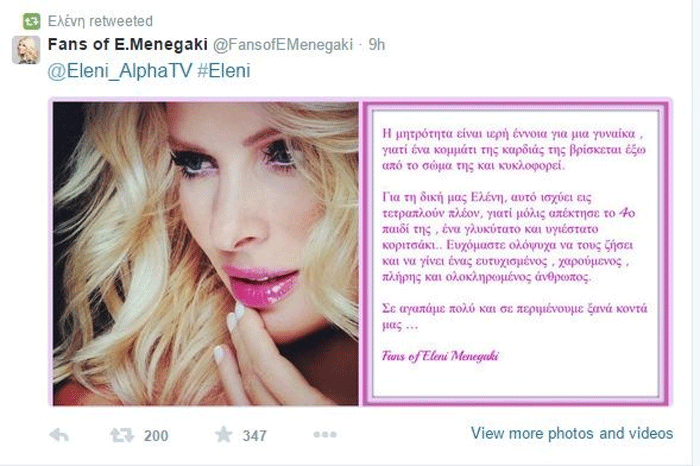Click the green retweeted indicator icon

(x=31, y=21)
